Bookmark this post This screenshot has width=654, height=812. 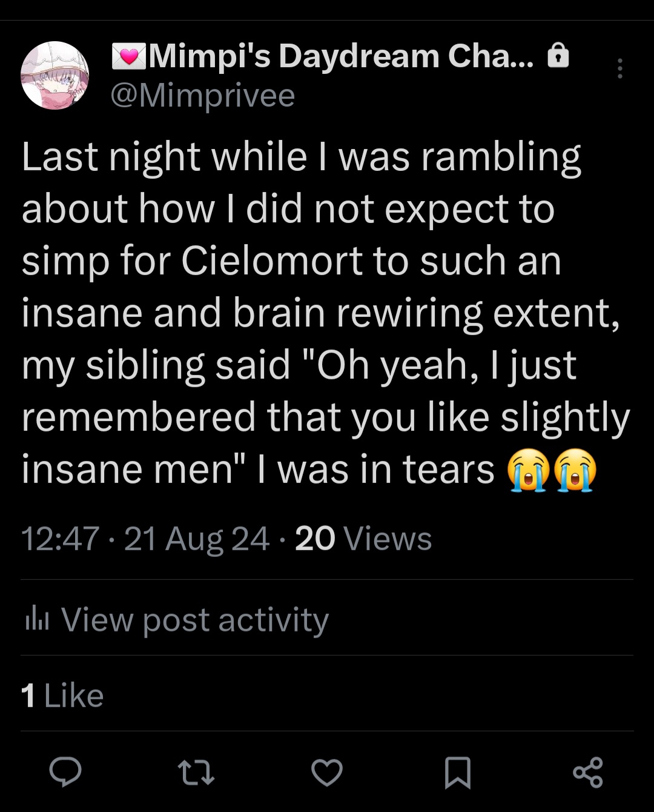tap(457, 773)
